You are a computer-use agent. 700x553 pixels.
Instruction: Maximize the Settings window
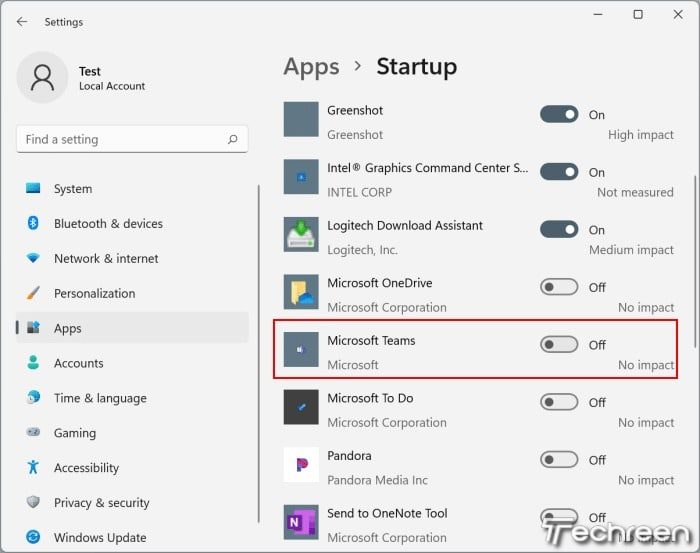click(x=638, y=14)
